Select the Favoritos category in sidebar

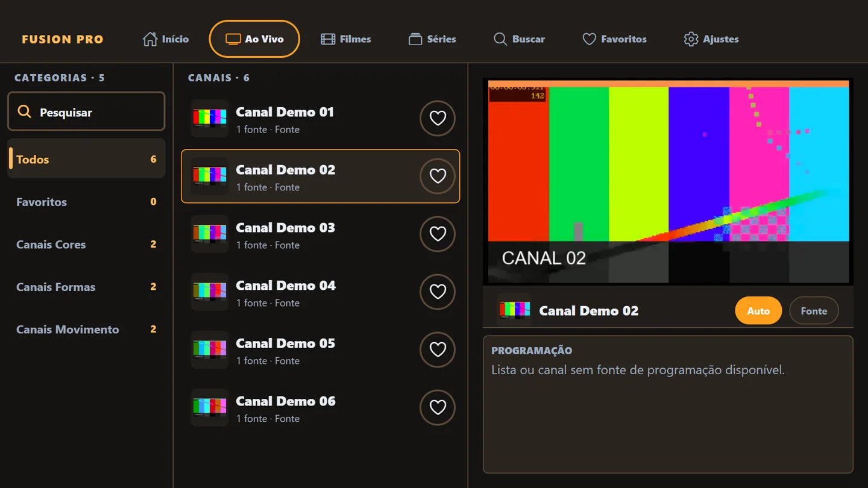[x=86, y=202]
